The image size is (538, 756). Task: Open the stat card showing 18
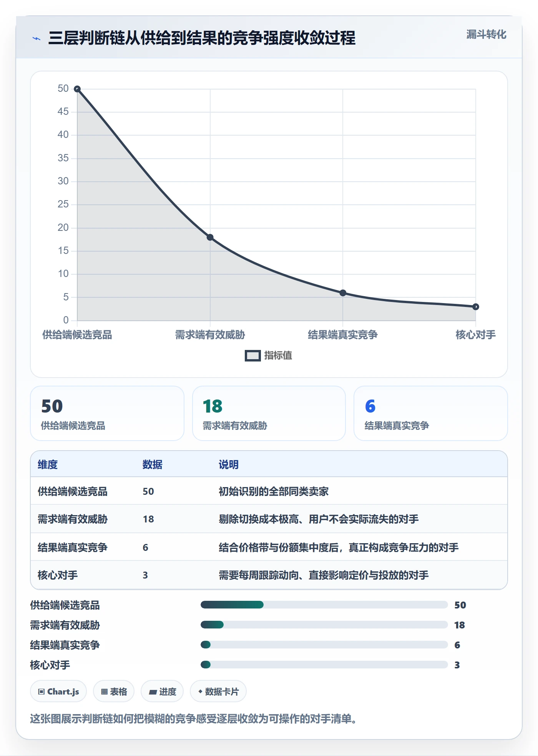[x=269, y=413]
